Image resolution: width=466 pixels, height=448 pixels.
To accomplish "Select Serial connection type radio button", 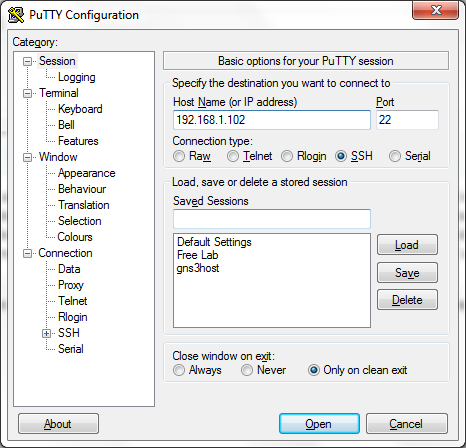I will coord(395,156).
